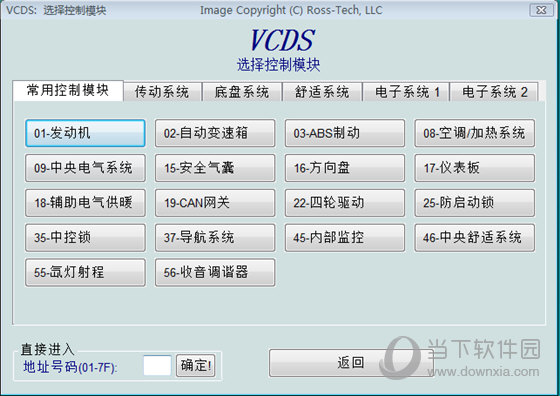
Task: Select the 09-中央电气系统 module
Action: pos(85,168)
